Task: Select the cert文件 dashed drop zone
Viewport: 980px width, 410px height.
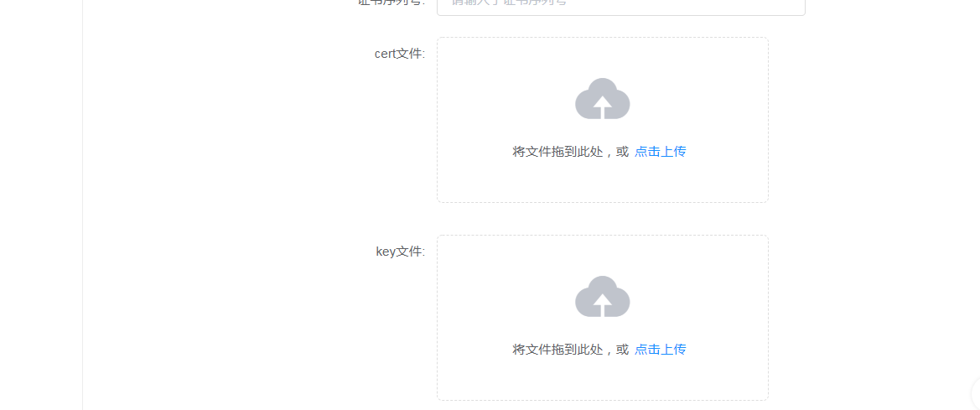Action: coord(603,120)
